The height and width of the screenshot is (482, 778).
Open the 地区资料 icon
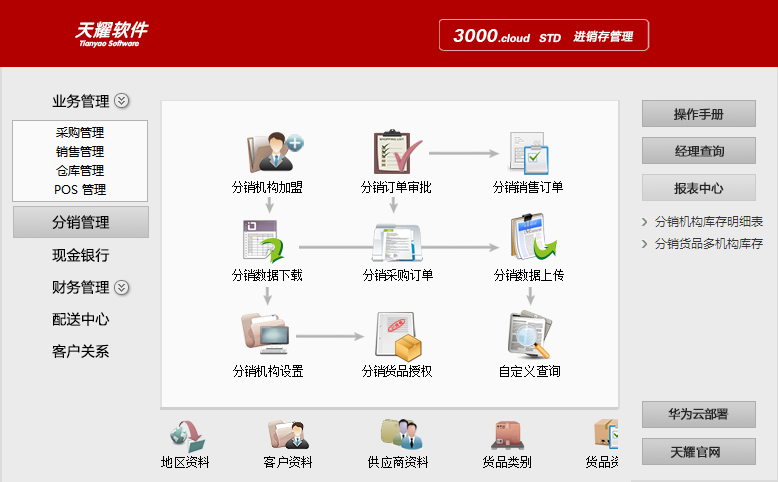(185, 435)
